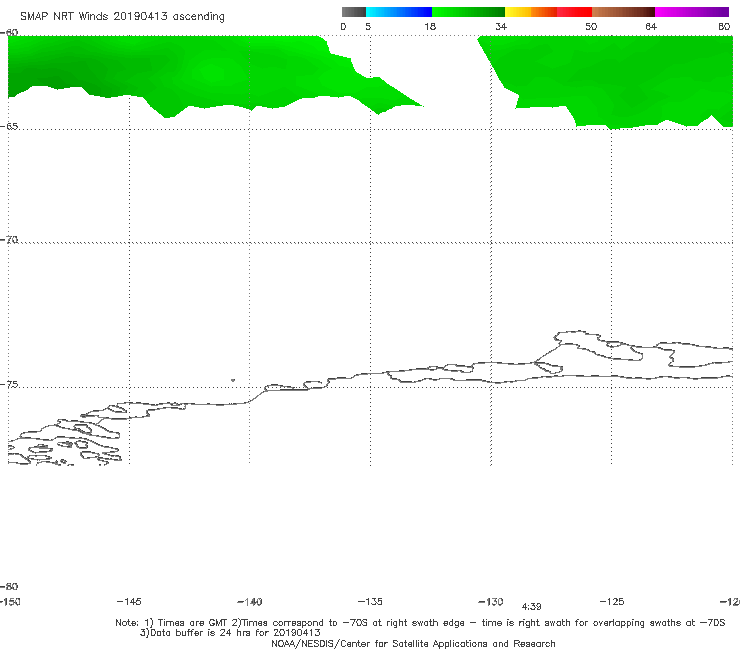The image size is (740, 650).
Task: Click the 'Data buffer is 24 hrs' note
Action: coord(230,633)
